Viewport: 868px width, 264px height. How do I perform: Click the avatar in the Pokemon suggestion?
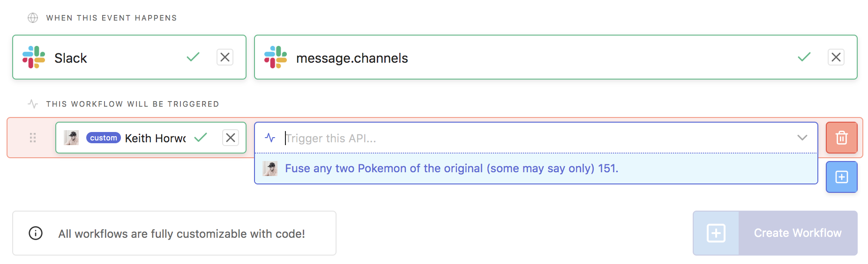270,169
